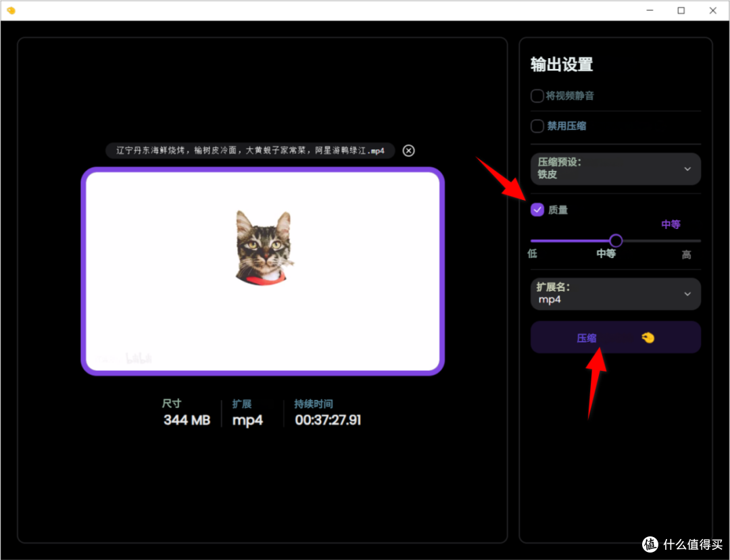Image resolution: width=730 pixels, height=560 pixels.
Task: Click the purple 中等 current quality value
Action: (x=671, y=224)
